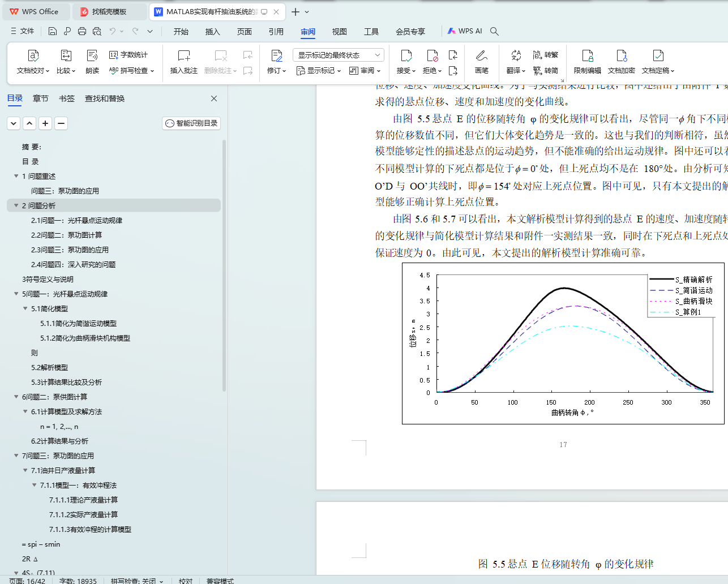Go to 5.3计算结果比较及分析 heading
The height and width of the screenshot is (584, 728).
click(66, 382)
